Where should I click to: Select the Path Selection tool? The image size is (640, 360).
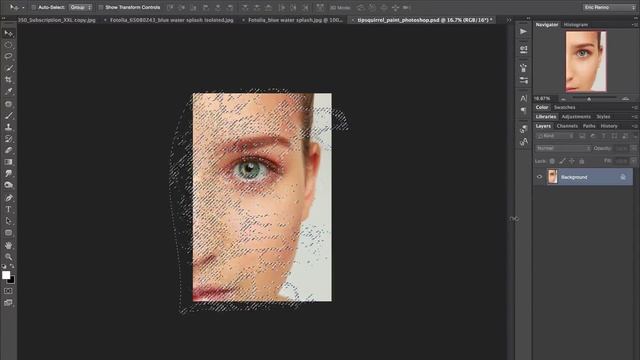pos(9,221)
